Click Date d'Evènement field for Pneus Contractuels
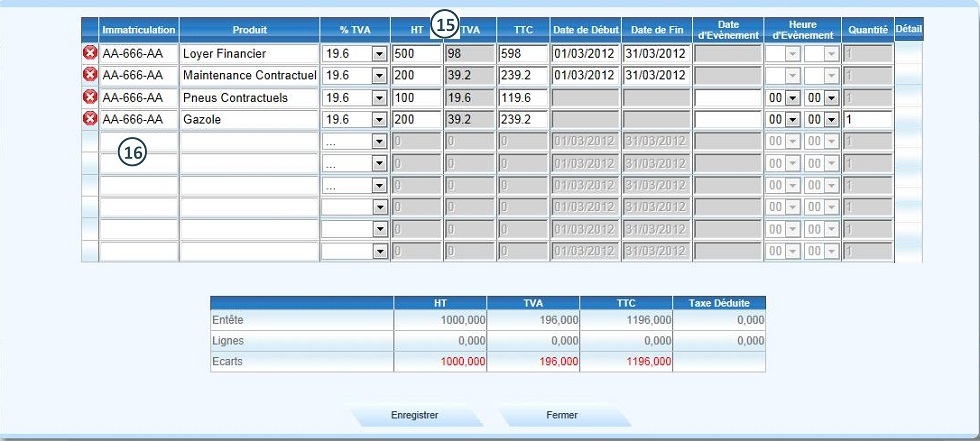This screenshot has width=980, height=441. pyautogui.click(x=728, y=97)
